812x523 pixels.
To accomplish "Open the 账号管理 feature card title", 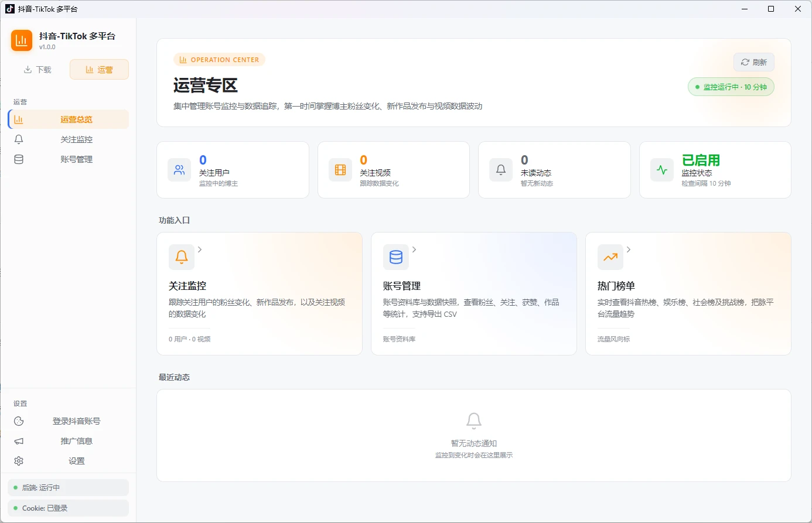I will click(x=402, y=286).
